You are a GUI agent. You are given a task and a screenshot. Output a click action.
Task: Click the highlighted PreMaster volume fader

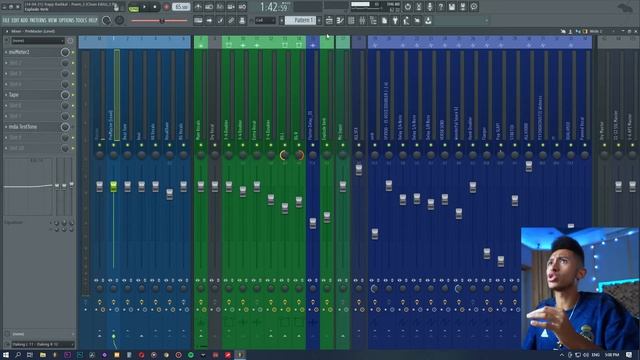pos(113,187)
